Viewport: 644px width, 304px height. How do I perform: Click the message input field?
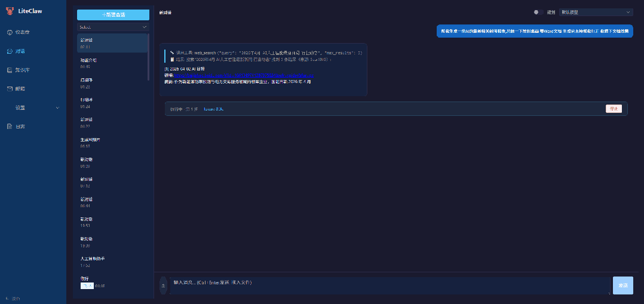(x=388, y=285)
